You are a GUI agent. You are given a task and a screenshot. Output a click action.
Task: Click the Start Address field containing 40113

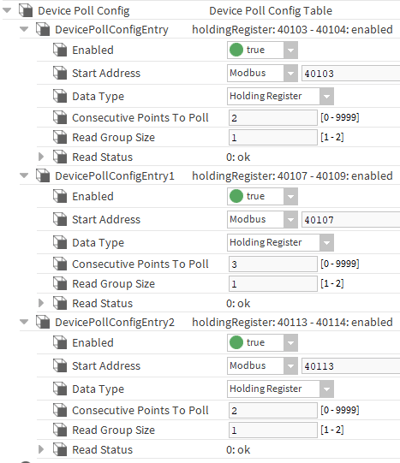pyautogui.click(x=351, y=366)
